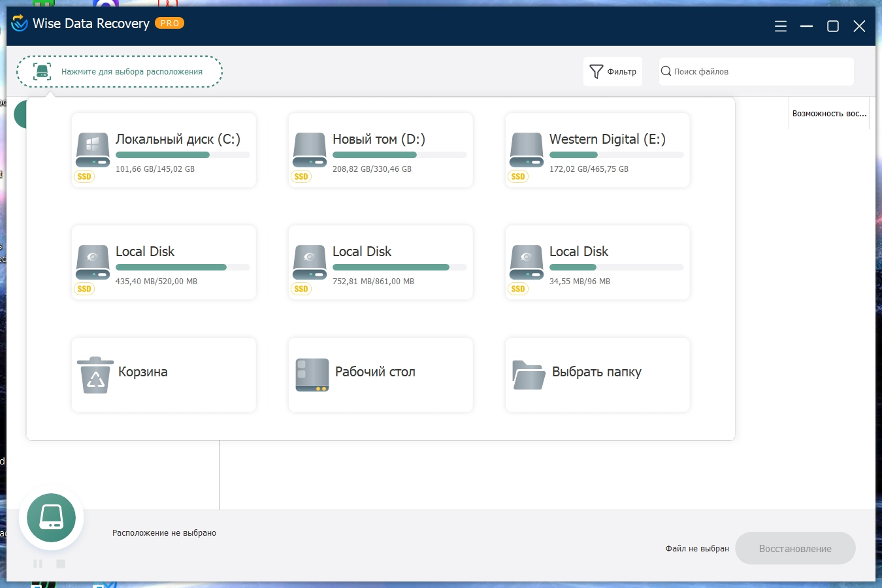Click the size text "208,82 GB/330,46 GB"
Image resolution: width=882 pixels, height=588 pixels.
[x=372, y=169]
